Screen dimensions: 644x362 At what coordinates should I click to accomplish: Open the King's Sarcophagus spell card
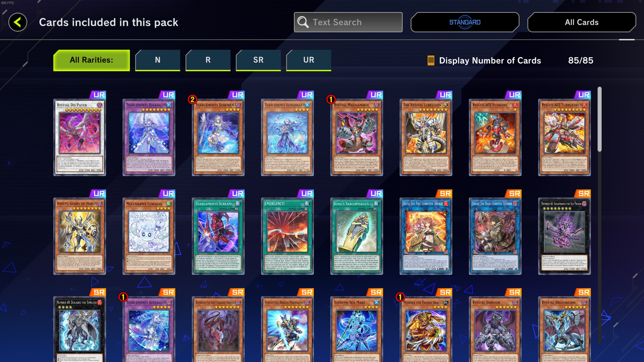(x=356, y=236)
